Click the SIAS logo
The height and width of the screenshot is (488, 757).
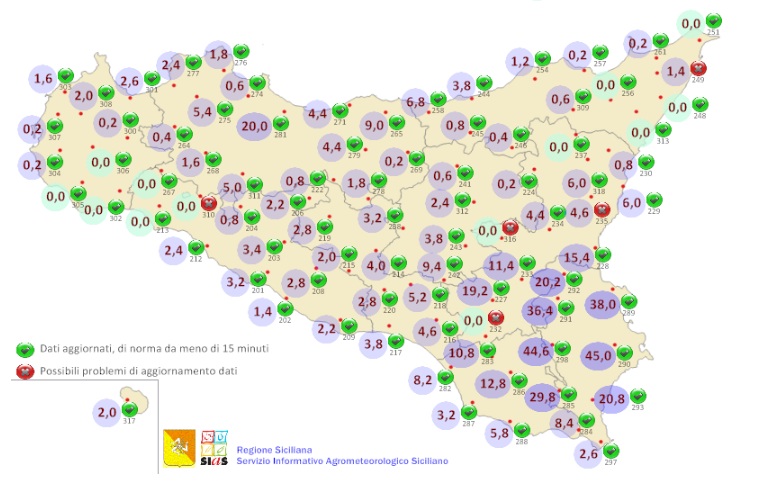click(x=214, y=447)
